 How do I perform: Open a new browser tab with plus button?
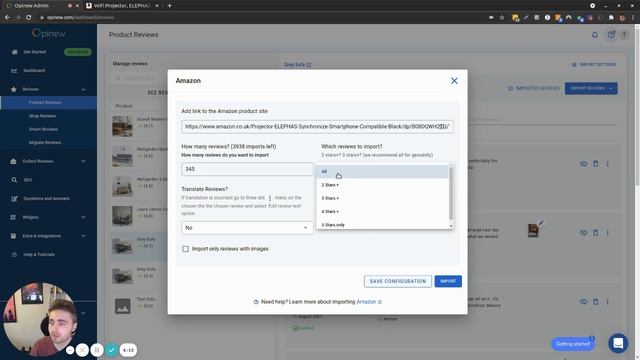(169, 6)
